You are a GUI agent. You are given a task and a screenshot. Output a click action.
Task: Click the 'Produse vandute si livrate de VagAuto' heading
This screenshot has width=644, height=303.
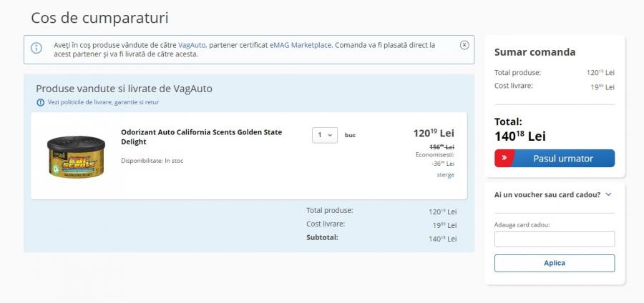click(x=124, y=89)
